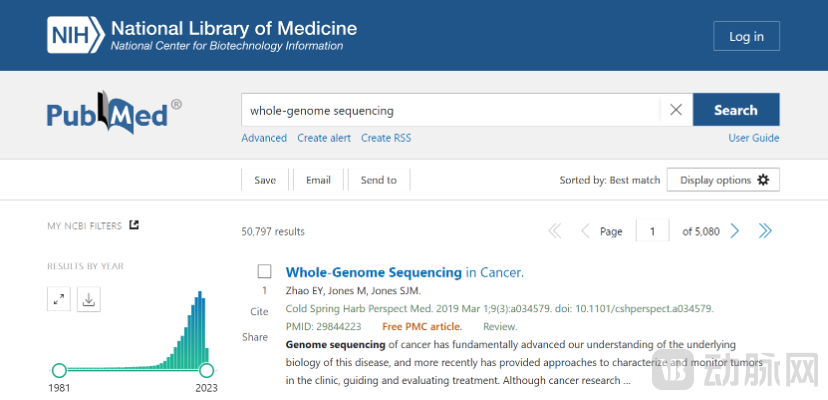Open the Advanced search link
This screenshot has height=400, width=828.
click(264, 138)
